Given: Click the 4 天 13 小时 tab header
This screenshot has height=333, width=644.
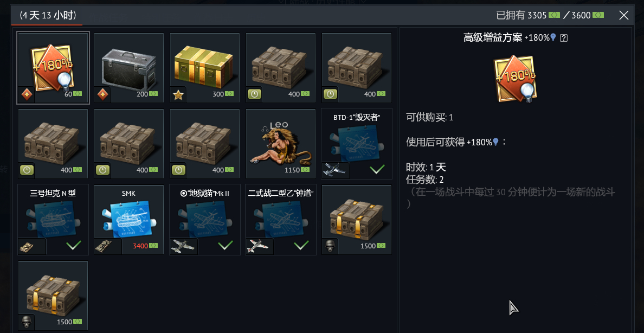Looking at the screenshot, I should 48,16.
